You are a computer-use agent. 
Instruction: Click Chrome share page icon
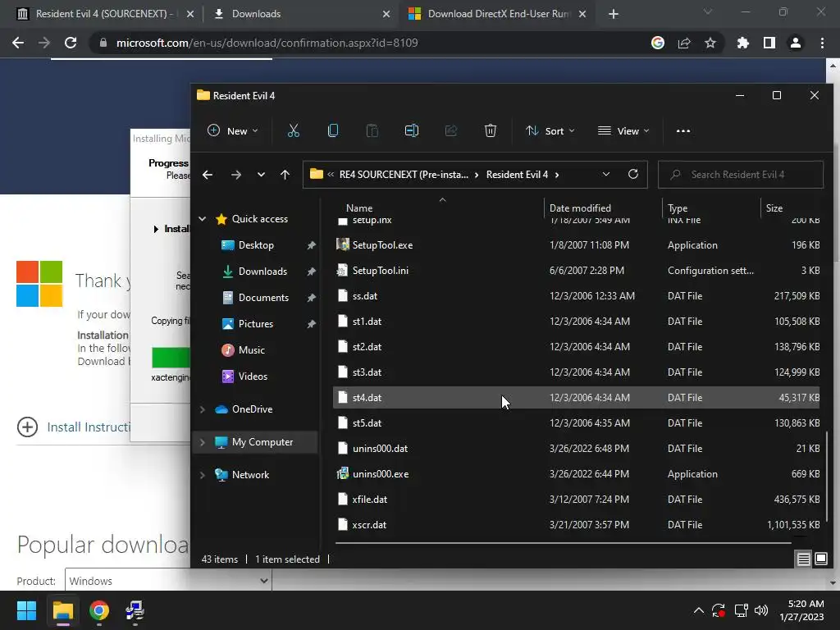pyautogui.click(x=684, y=43)
